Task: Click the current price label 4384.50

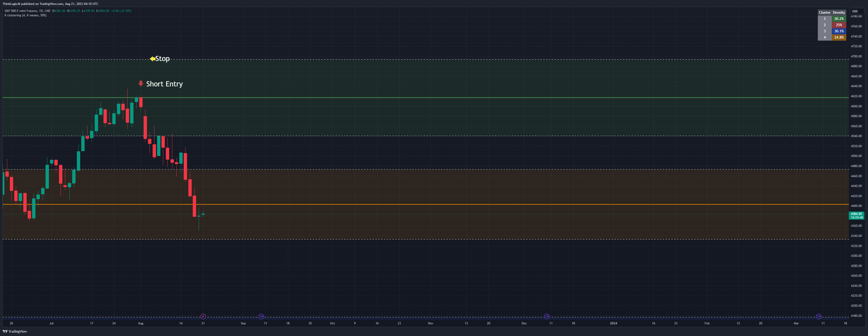Action: tap(856, 215)
